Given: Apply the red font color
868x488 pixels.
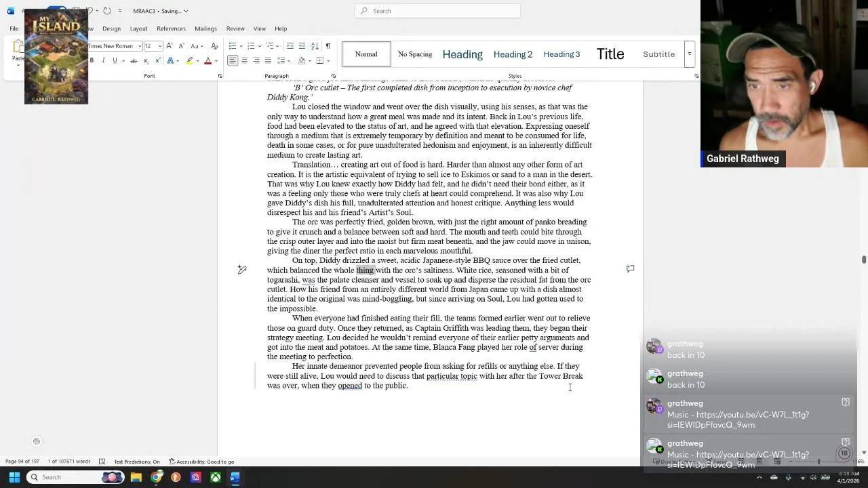Looking at the screenshot, I should click(x=208, y=60).
